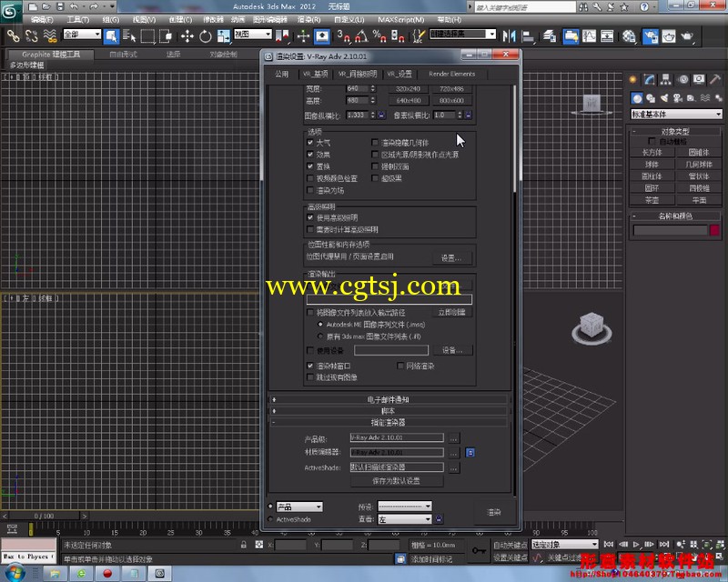Select the ActiveShade radio button

[270, 519]
